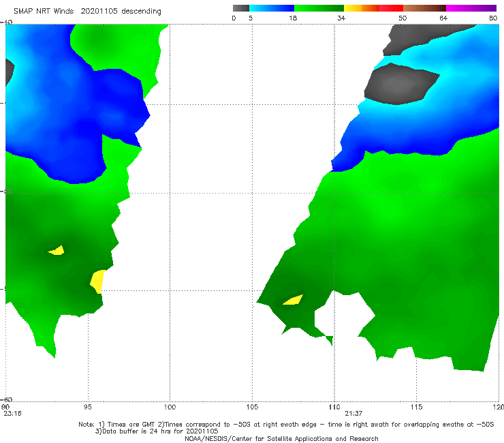Click the longitude axis label '110'
The height and width of the screenshot is (443, 504).
[334, 407]
